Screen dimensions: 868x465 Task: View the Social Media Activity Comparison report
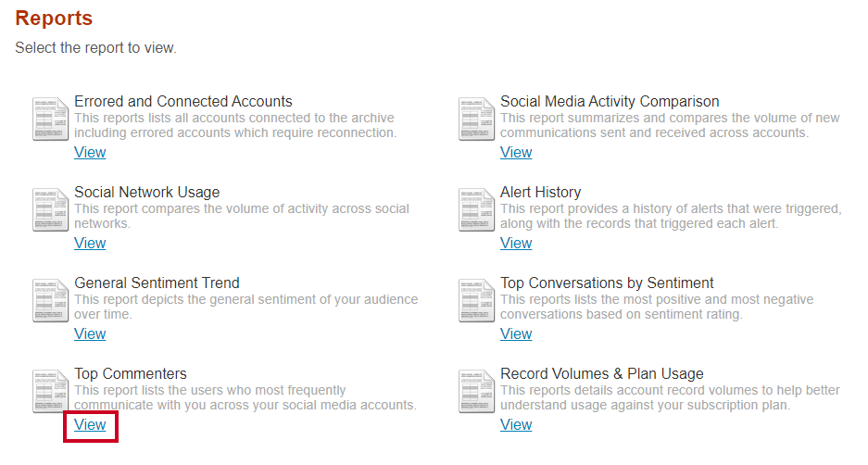516,152
